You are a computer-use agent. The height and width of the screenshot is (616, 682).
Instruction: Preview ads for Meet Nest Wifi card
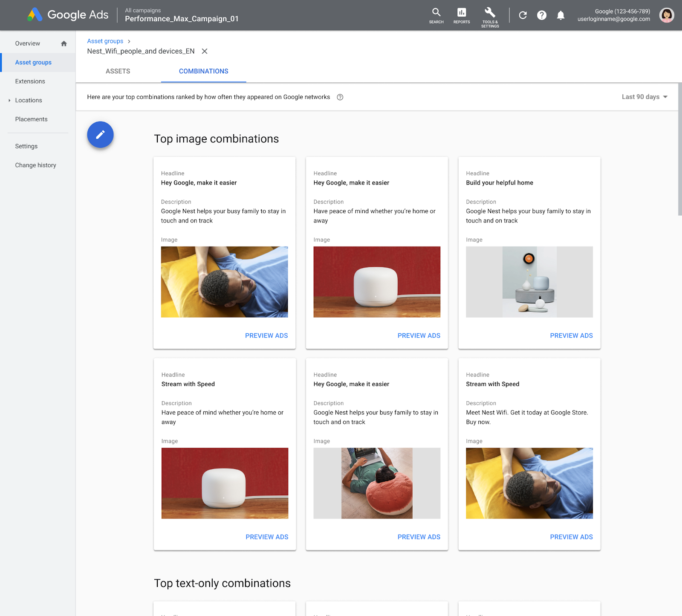click(571, 537)
